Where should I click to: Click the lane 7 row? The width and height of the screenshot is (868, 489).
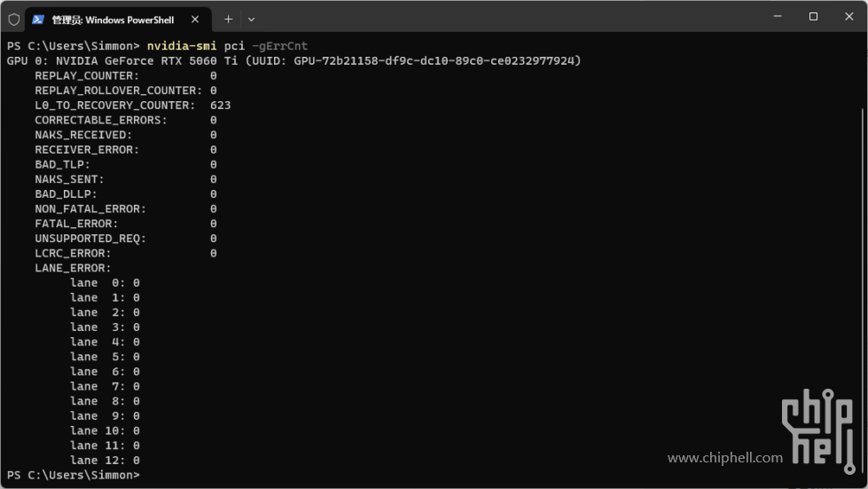tap(105, 387)
